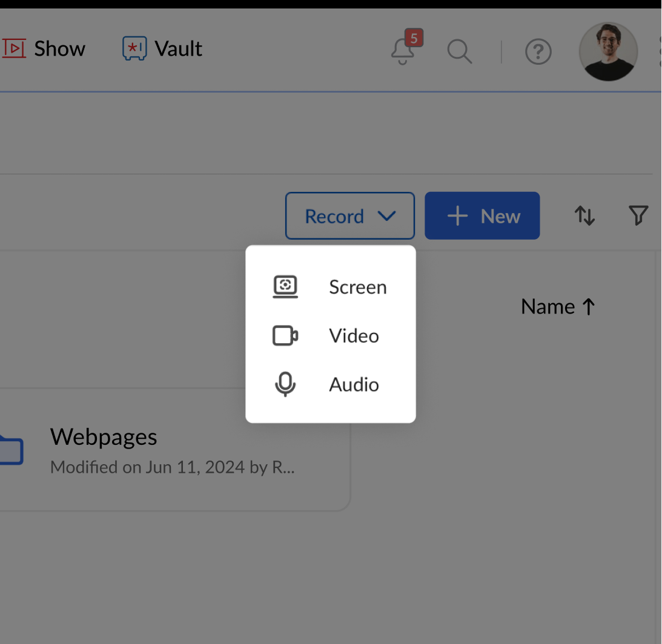Expand the vertical more options menu
Screen dimensions: 662x644
click(660, 52)
